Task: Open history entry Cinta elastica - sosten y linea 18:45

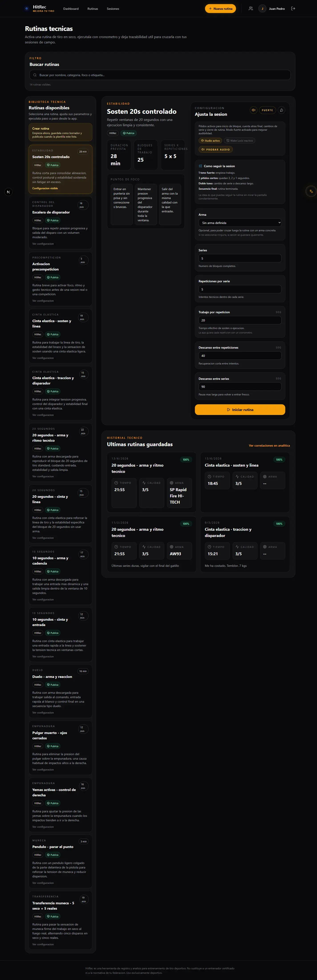Action: [245, 482]
